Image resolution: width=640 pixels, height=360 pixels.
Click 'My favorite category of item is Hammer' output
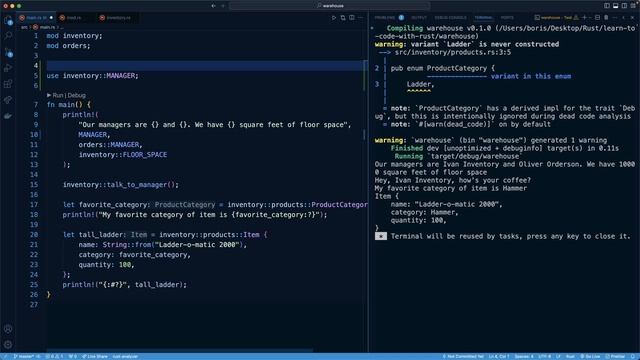(x=451, y=188)
